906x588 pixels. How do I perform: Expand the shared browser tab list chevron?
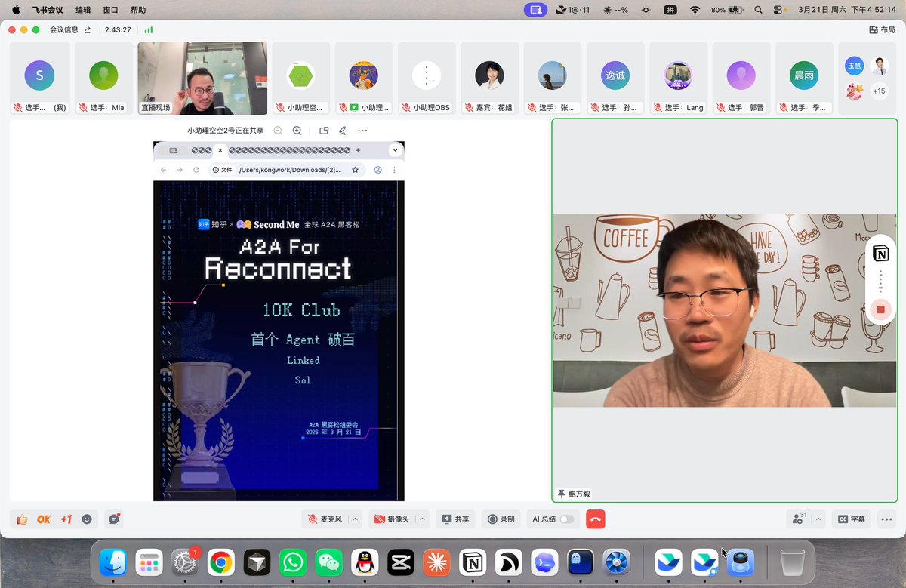394,150
